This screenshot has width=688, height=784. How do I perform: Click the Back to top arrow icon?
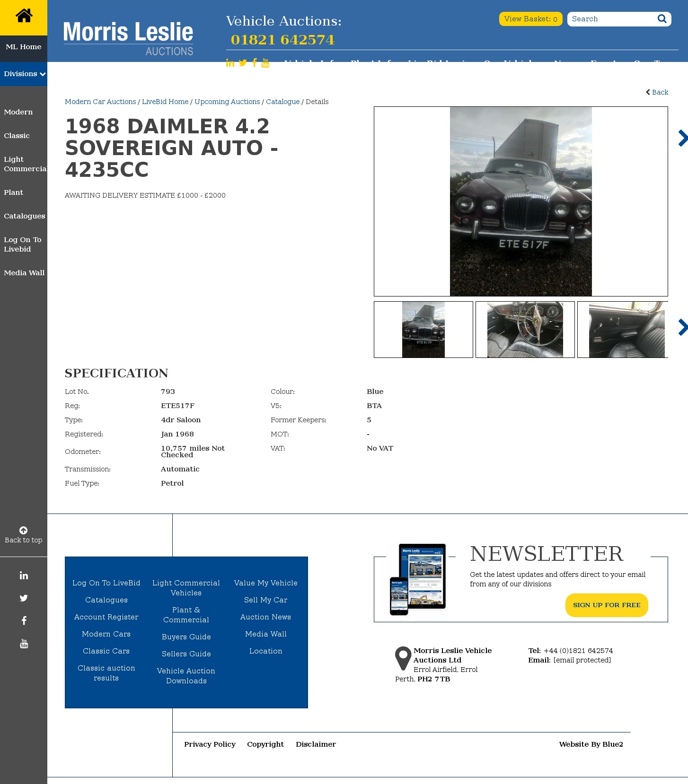(23, 530)
